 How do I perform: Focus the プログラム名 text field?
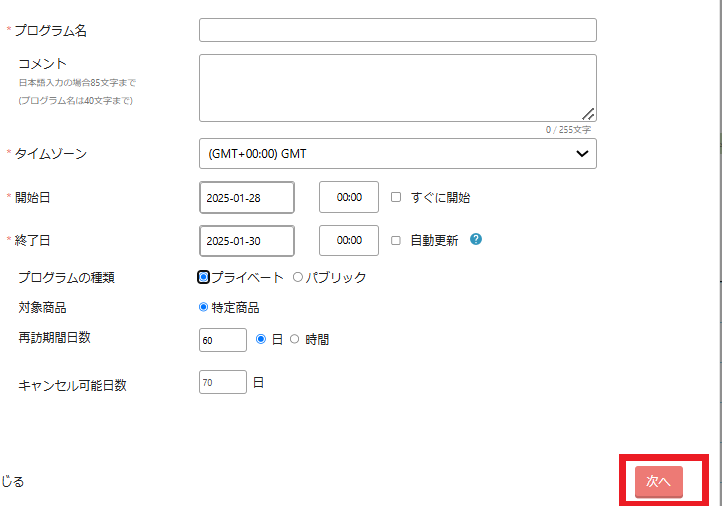click(x=397, y=30)
